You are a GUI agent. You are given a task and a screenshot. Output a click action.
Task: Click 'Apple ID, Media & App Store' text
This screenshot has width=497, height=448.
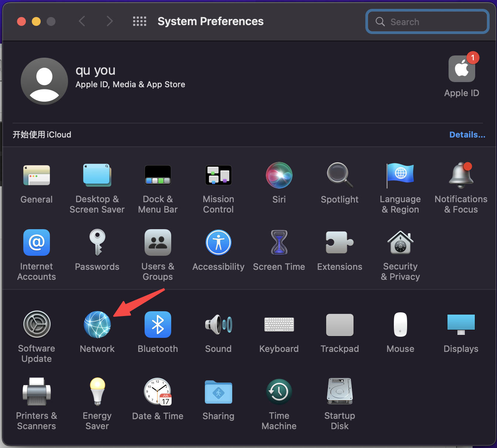pos(130,85)
